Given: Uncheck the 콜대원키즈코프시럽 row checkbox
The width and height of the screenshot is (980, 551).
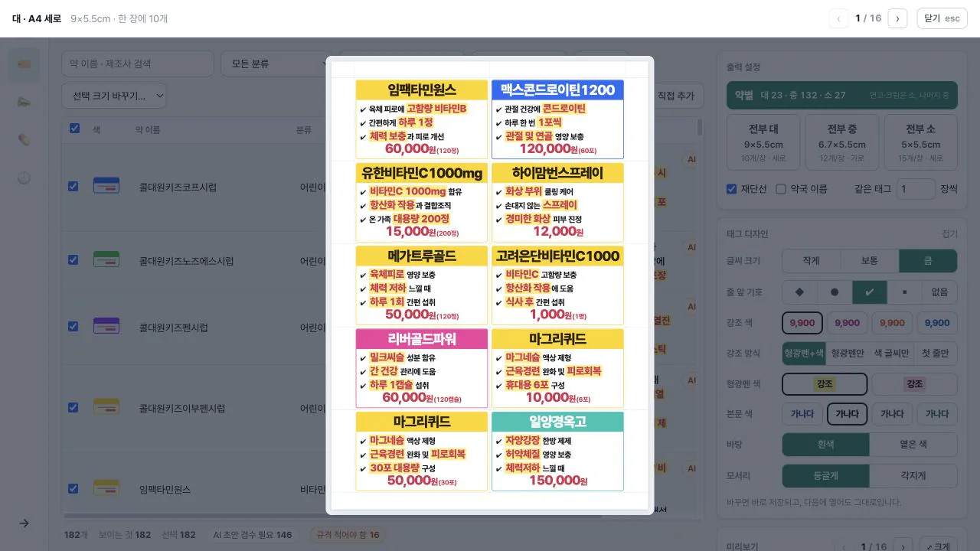Looking at the screenshot, I should pyautogui.click(x=73, y=186).
